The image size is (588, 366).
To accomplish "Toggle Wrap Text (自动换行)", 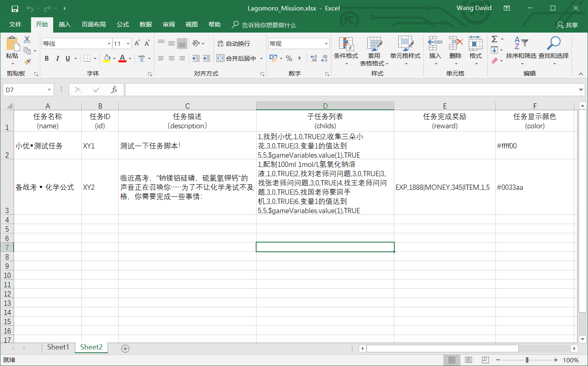I will click(x=234, y=43).
